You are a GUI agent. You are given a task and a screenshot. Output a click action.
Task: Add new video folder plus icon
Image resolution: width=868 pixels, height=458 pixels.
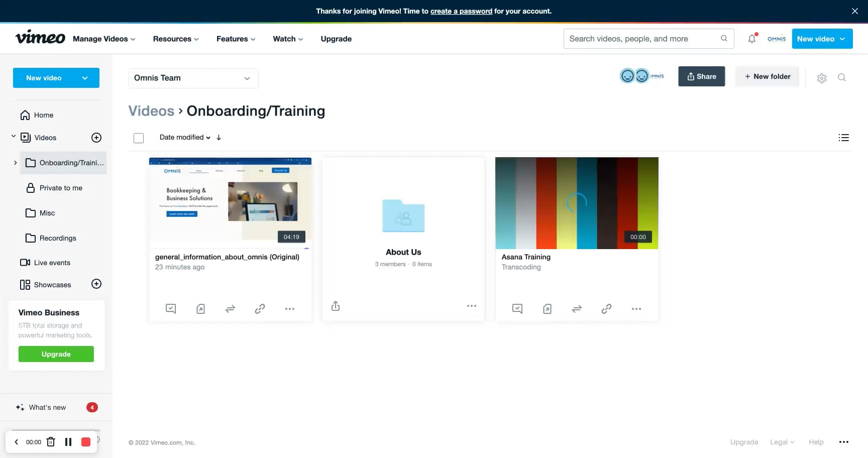96,138
